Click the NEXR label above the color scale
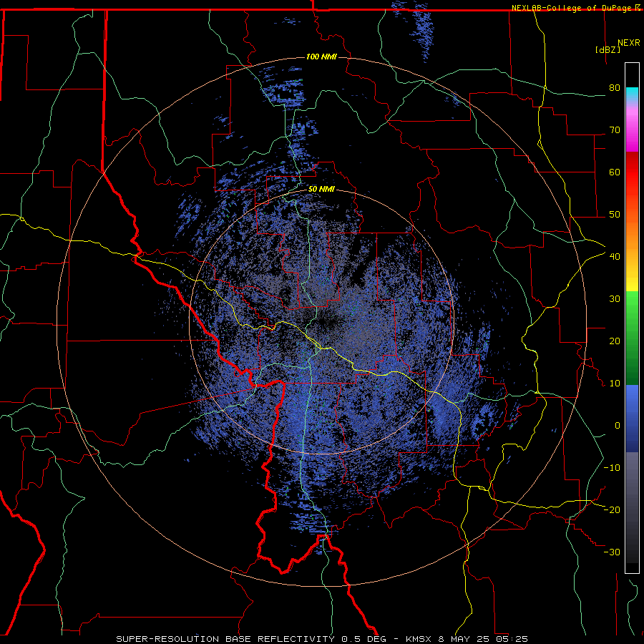Screen dimensions: 644x644 pyautogui.click(x=628, y=43)
